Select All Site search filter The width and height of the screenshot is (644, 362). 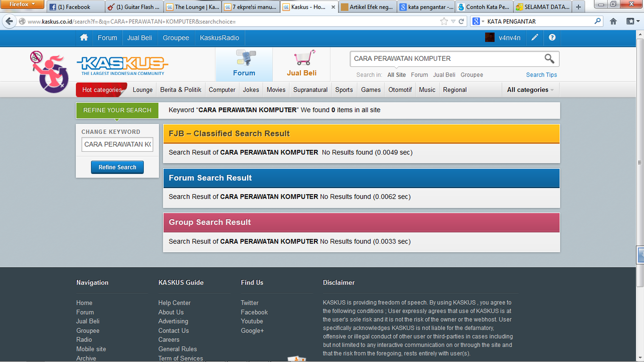click(396, 75)
